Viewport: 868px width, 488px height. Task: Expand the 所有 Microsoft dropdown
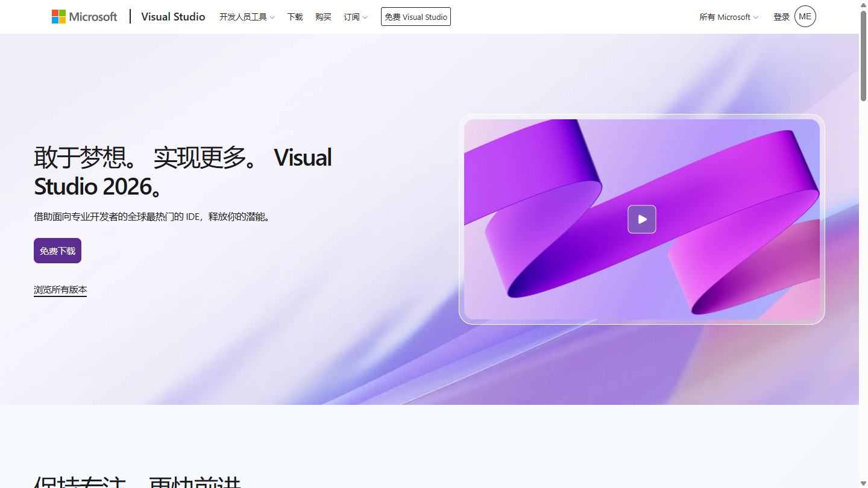coord(729,17)
